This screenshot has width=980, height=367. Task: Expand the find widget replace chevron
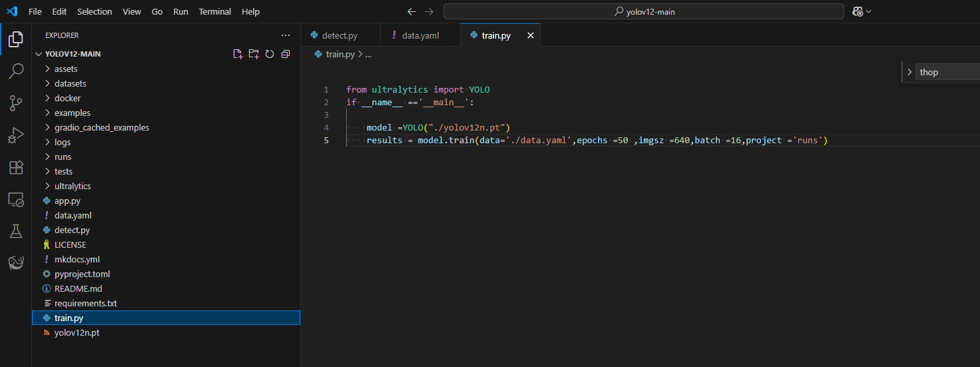click(x=909, y=72)
